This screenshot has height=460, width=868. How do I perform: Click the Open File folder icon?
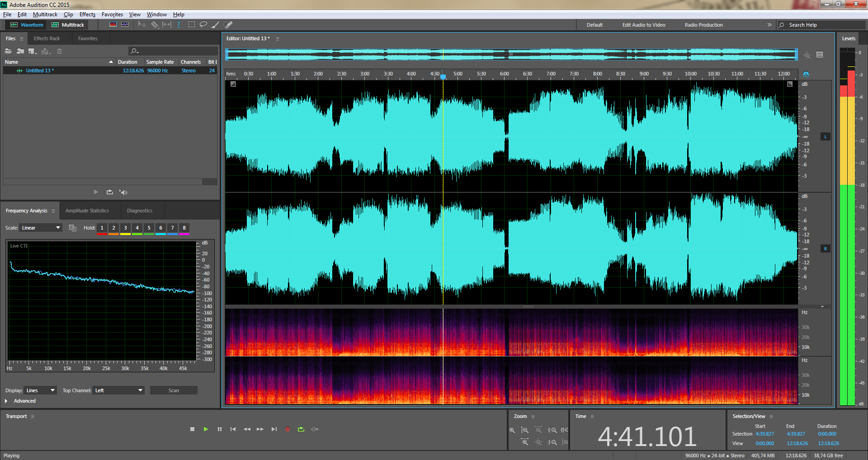coord(8,51)
